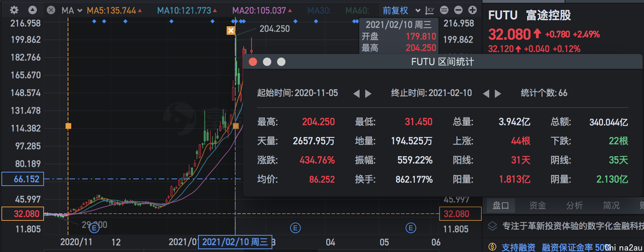Click the 终止时间:2021-02-10 field

click(x=431, y=93)
